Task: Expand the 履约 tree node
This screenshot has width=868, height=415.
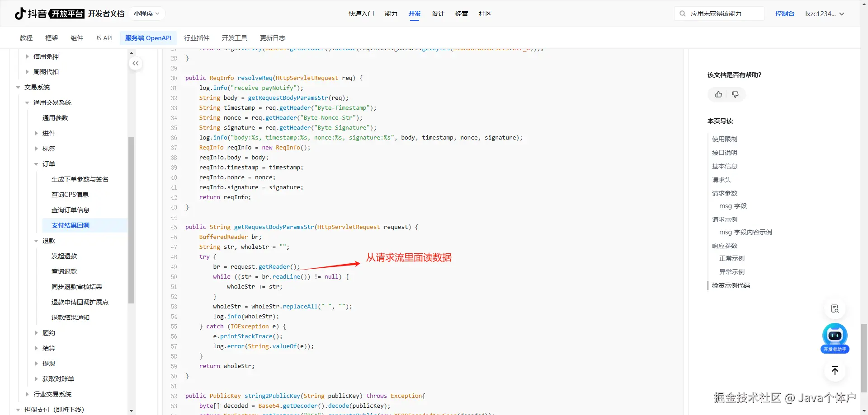Action: [36, 333]
